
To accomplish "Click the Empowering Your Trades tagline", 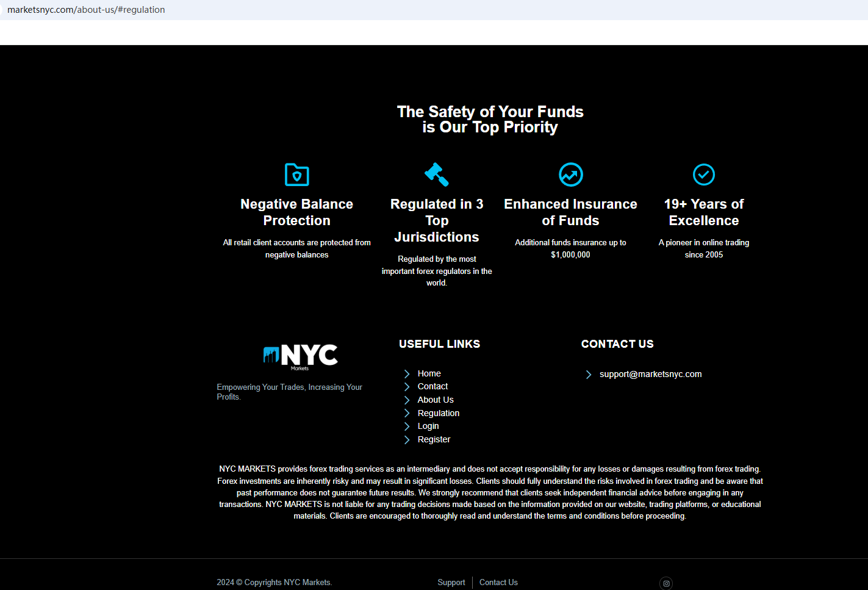I will pyautogui.click(x=290, y=392).
